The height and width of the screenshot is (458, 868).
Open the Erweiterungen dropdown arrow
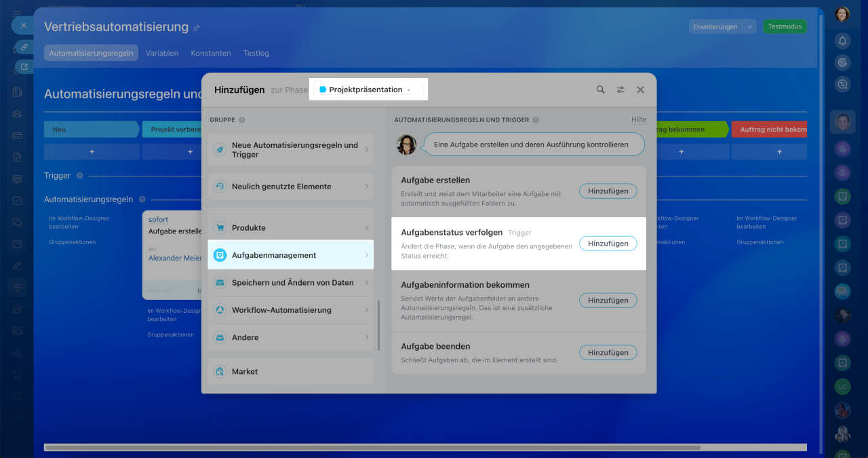(x=750, y=26)
